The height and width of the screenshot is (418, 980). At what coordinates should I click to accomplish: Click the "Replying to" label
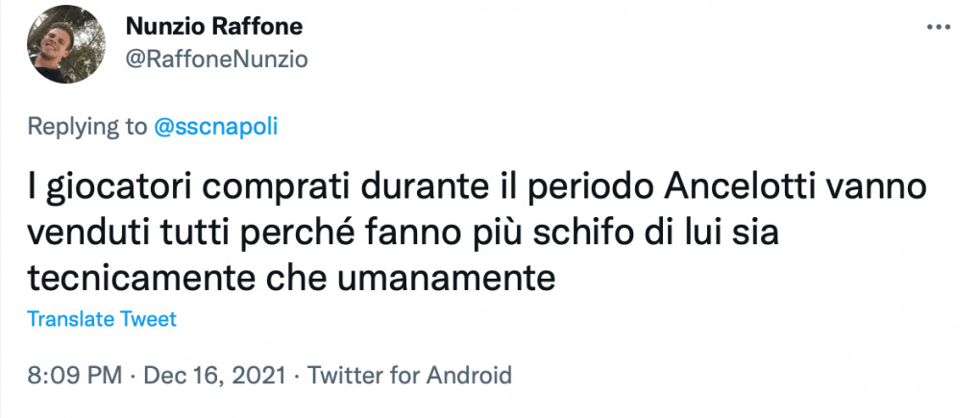click(x=87, y=127)
